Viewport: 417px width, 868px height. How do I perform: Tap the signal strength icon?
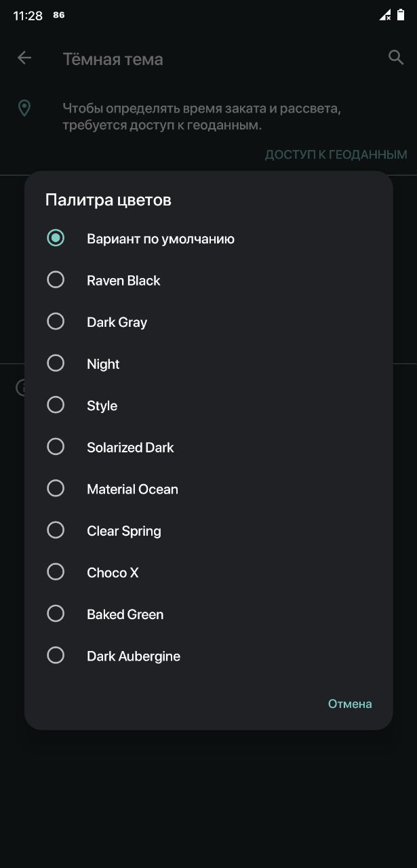pos(385,15)
